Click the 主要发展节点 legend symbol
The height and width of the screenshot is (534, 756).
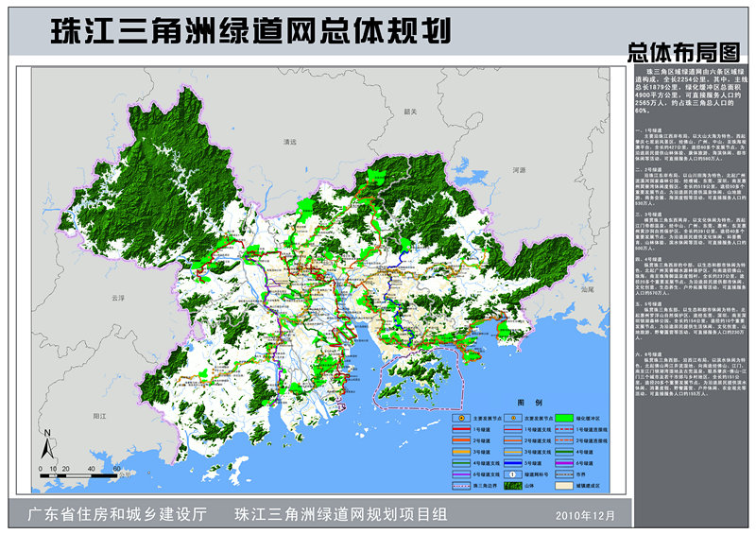click(x=461, y=418)
